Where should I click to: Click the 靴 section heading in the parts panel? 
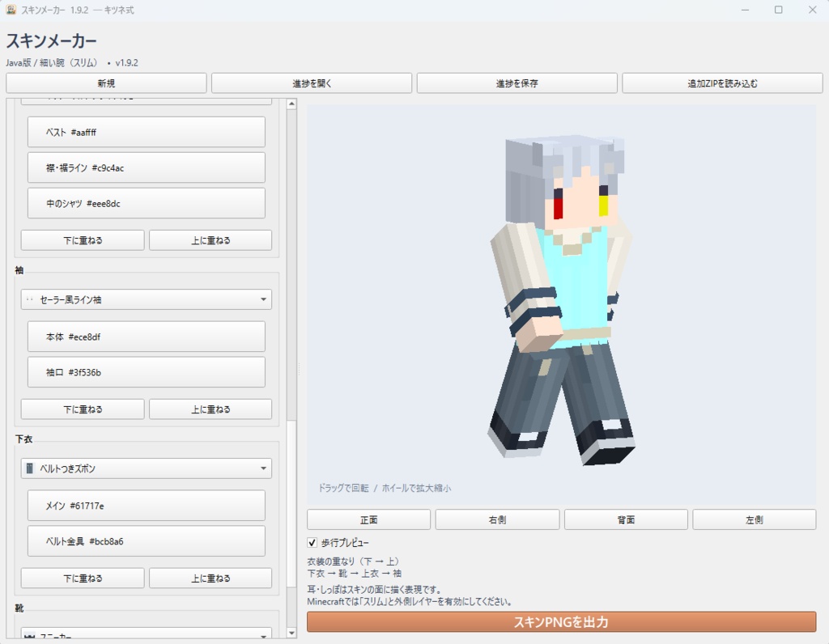coord(19,608)
